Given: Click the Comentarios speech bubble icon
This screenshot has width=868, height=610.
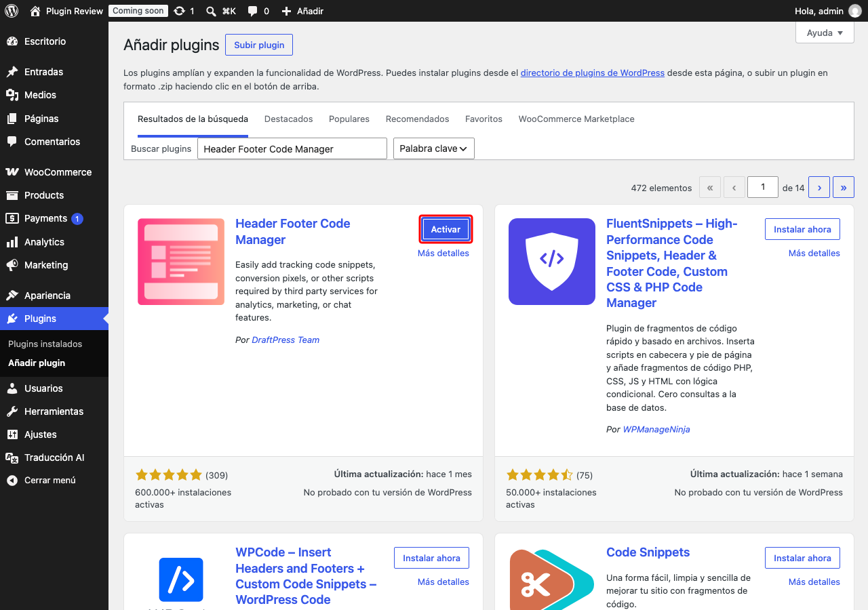Looking at the screenshot, I should (12, 142).
